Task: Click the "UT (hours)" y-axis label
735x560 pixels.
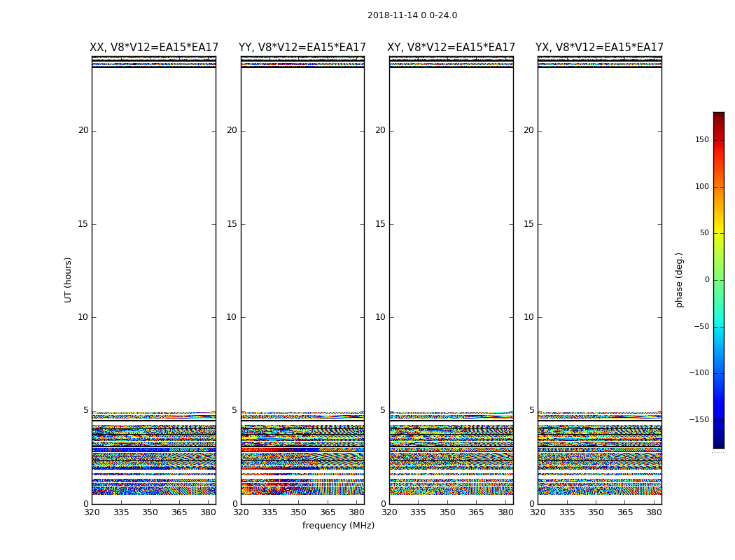Action: (68, 280)
